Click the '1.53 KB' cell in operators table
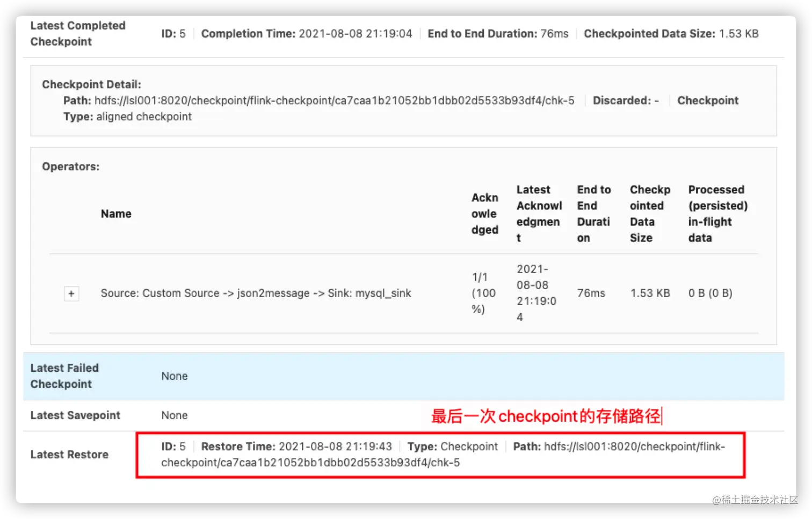The height and width of the screenshot is (519, 812). (650, 293)
